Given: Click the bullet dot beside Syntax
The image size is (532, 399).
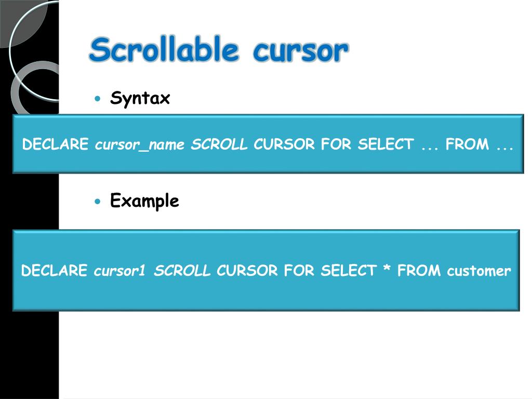Looking at the screenshot, I should pos(98,99).
